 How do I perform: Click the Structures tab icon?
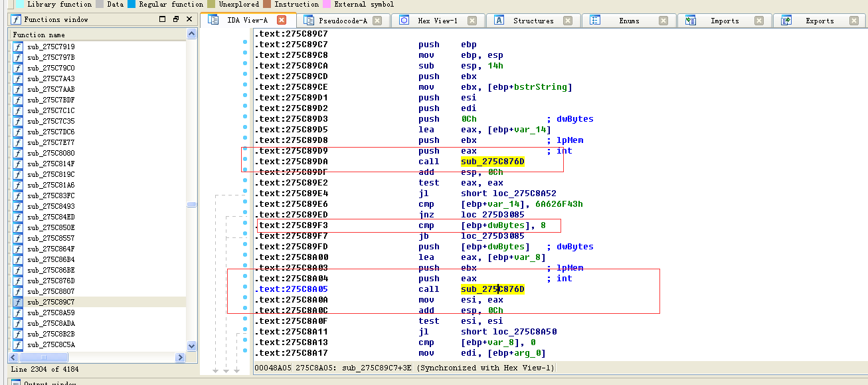coord(499,21)
